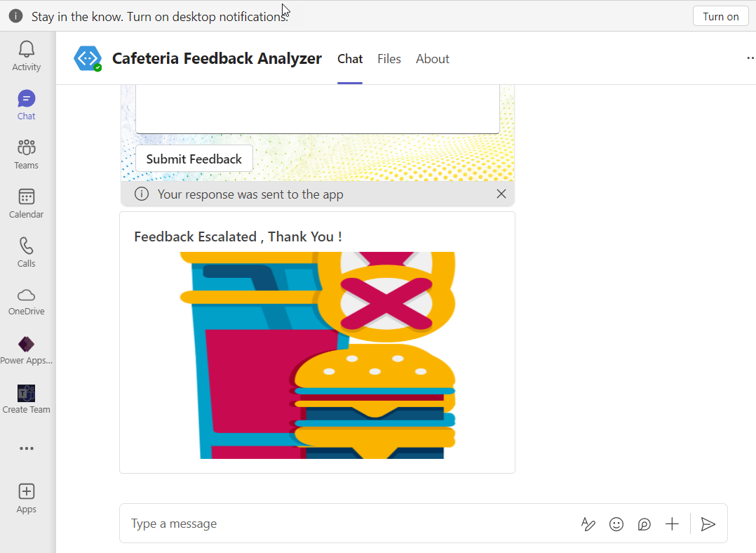The width and height of the screenshot is (756, 553).
Task: Switch to the About tab
Action: pyautogui.click(x=433, y=59)
